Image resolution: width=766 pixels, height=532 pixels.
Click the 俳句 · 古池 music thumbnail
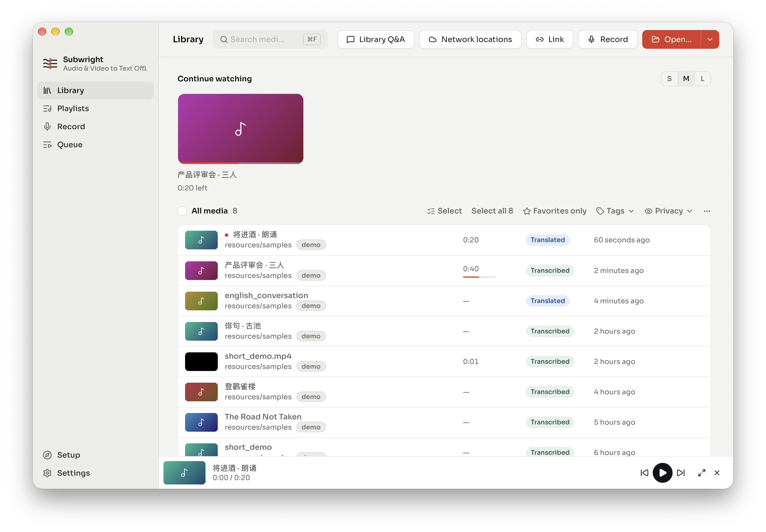(x=201, y=331)
